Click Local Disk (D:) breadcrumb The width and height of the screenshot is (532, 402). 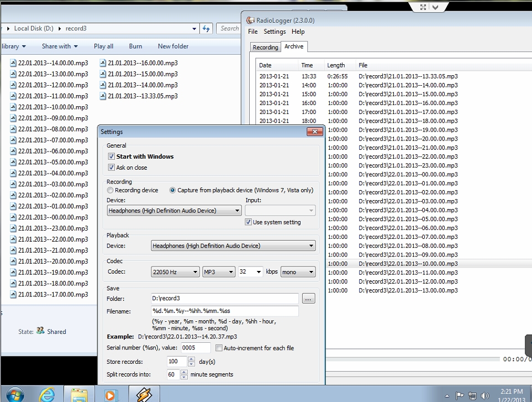tap(34, 29)
